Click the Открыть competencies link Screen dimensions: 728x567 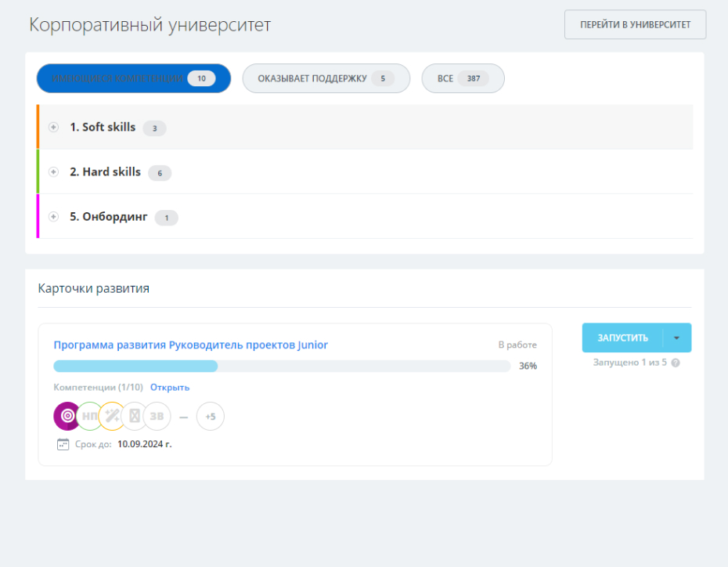tap(170, 388)
